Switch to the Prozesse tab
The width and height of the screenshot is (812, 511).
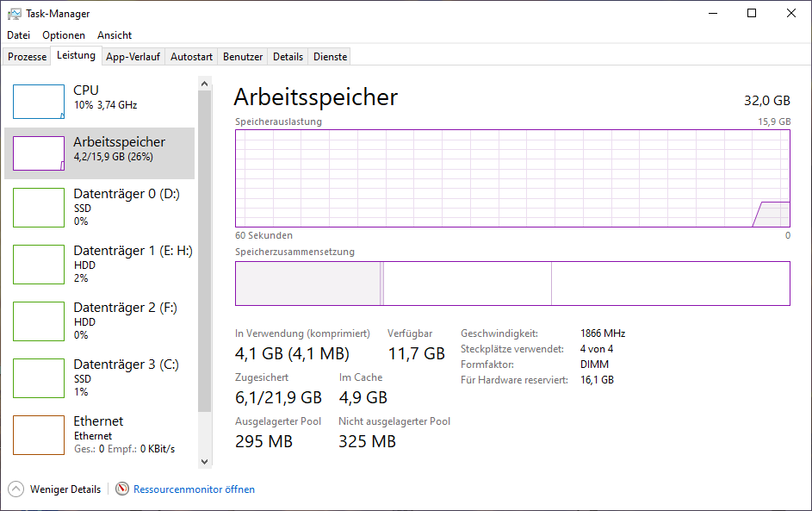click(x=26, y=56)
